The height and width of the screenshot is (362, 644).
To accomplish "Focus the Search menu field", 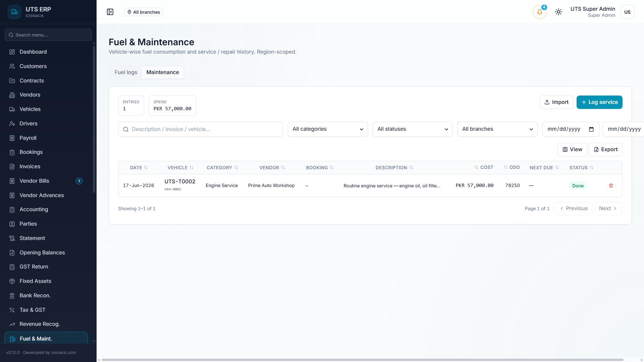I will pyautogui.click(x=48, y=35).
